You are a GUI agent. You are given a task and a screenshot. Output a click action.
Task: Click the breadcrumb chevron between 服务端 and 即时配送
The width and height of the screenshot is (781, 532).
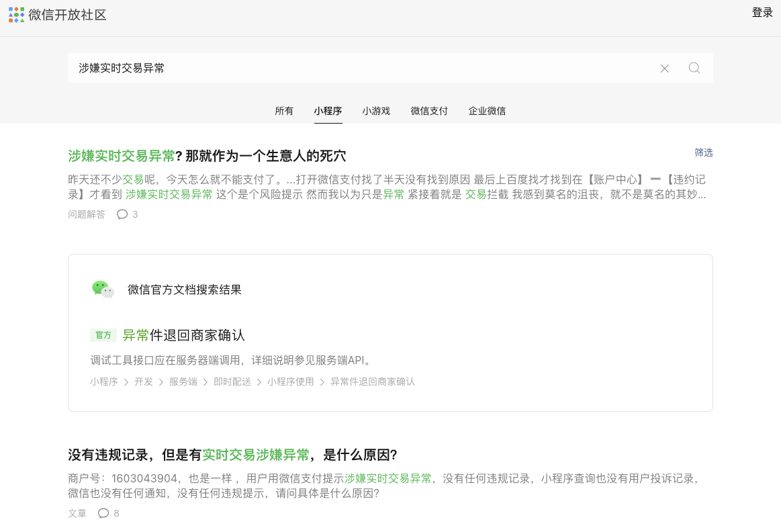pos(205,382)
